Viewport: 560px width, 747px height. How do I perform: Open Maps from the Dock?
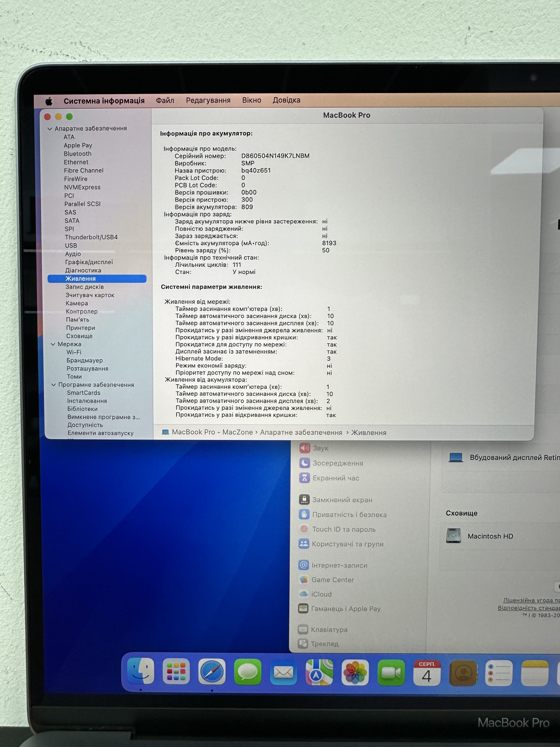(319, 673)
